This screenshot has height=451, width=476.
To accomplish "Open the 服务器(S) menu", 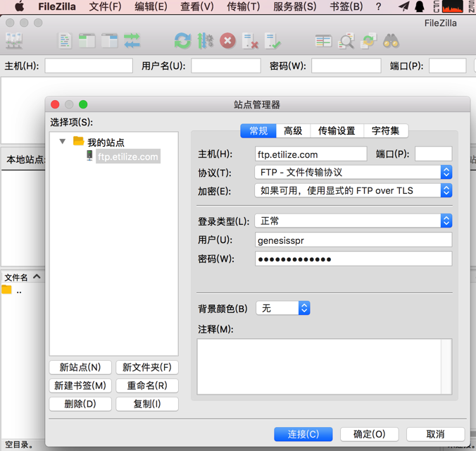I will point(295,6).
